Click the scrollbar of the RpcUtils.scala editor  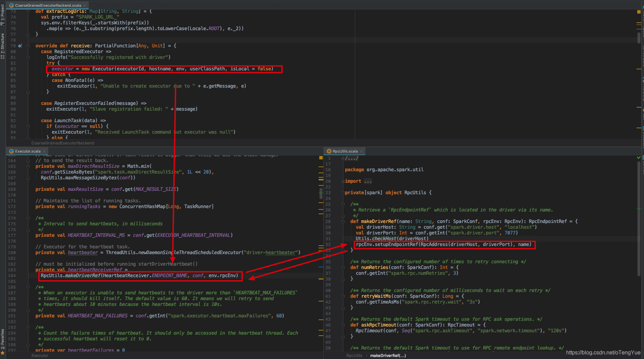[639, 218]
